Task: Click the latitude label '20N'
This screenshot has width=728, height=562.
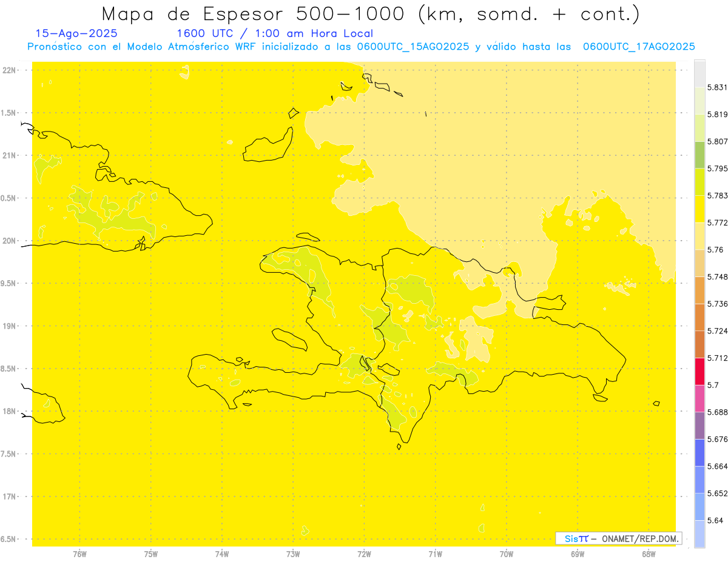Action: pyautogui.click(x=9, y=241)
